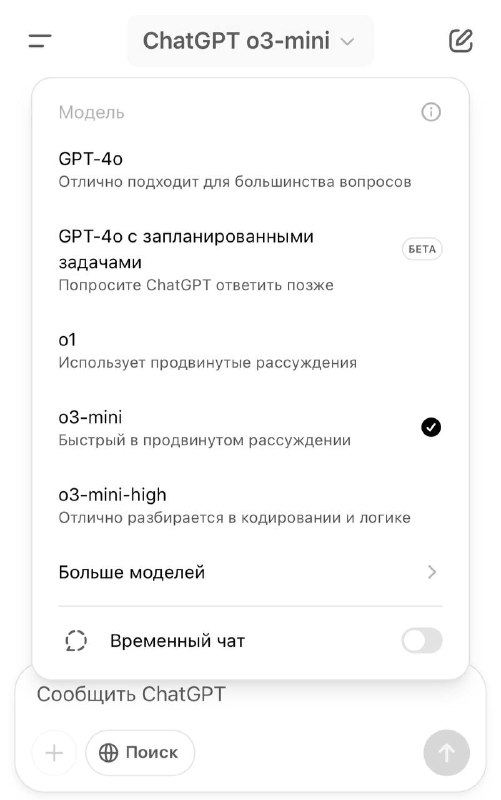Viewport: 501px width, 800px height.
Task: Choose GPT-4o с запланированными задачами
Action: coord(250,260)
